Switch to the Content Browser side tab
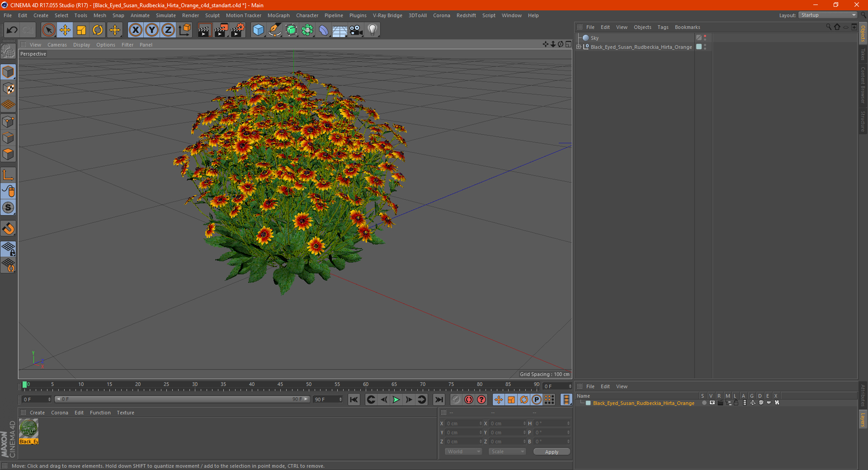Viewport: 868px width, 470px height. click(863, 85)
